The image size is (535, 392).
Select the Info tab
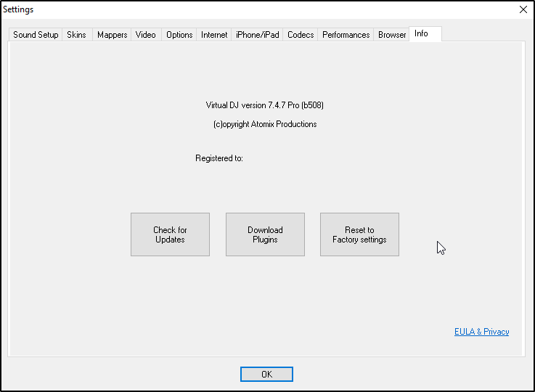(x=425, y=34)
